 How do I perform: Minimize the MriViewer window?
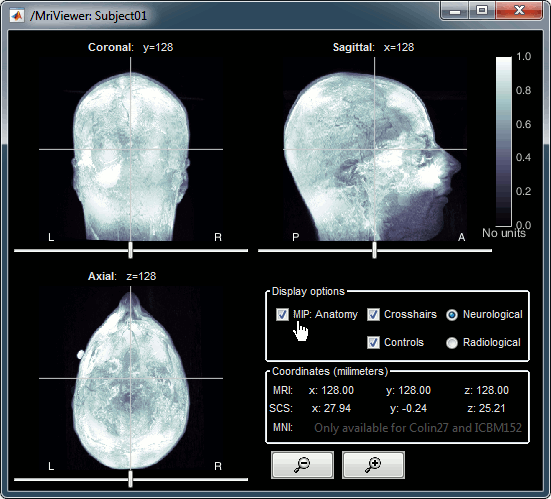[455, 11]
